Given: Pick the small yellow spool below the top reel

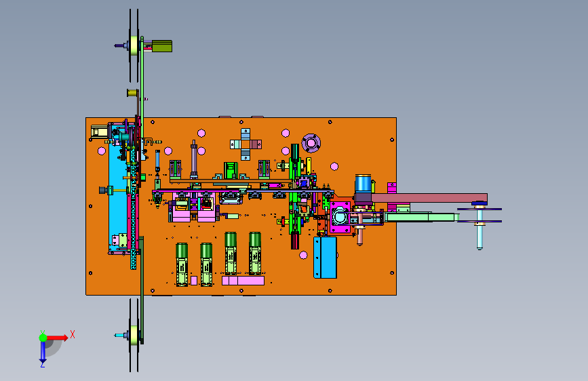Looking at the screenshot, I should click(x=132, y=93).
